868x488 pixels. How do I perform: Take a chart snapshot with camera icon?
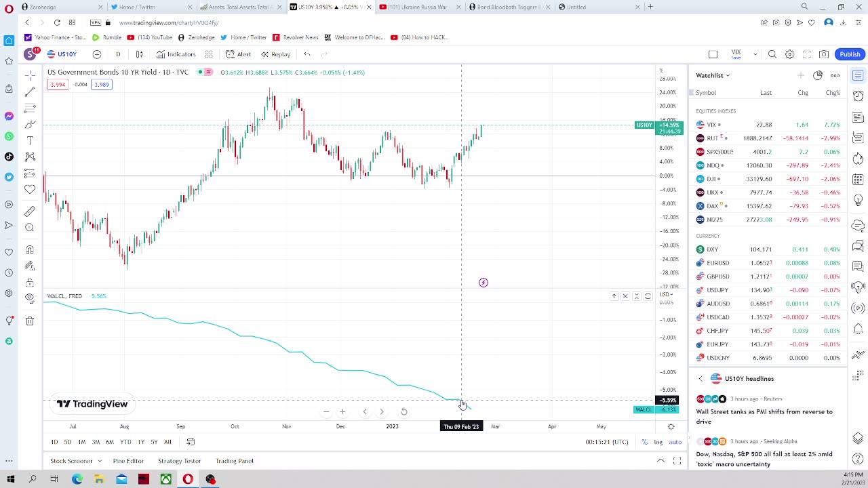tap(824, 54)
